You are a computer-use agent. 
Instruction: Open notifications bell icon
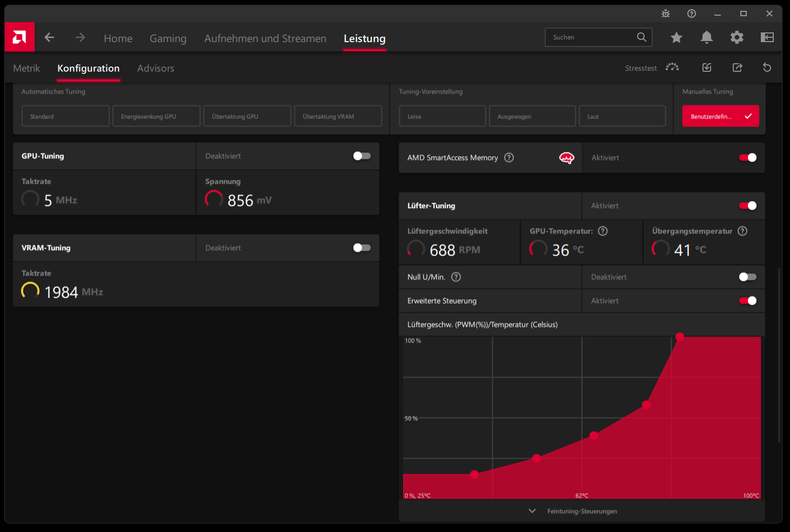pyautogui.click(x=706, y=37)
